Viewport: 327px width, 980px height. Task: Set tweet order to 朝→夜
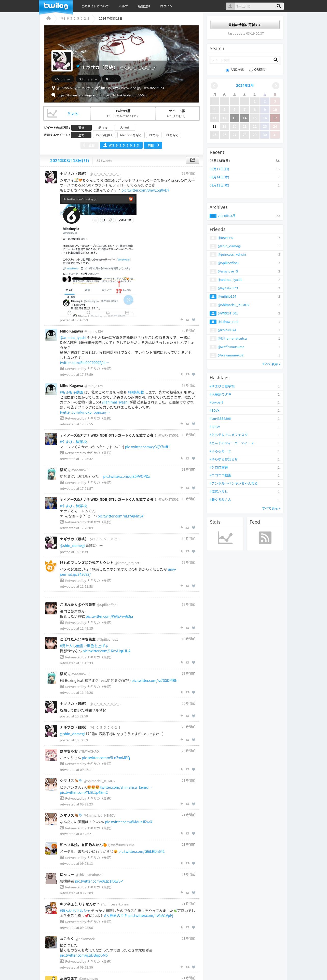103,128
